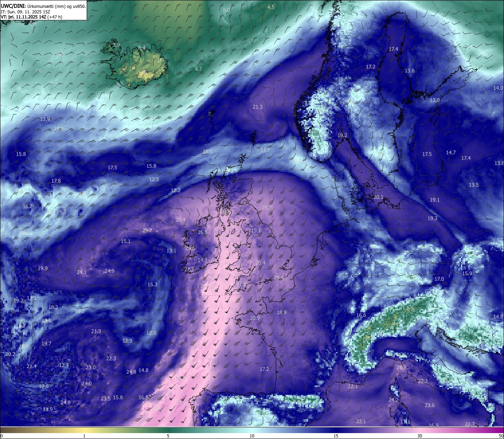Click the 7.0 value label
The height and width of the screenshot is (439, 504).
[38, 70]
